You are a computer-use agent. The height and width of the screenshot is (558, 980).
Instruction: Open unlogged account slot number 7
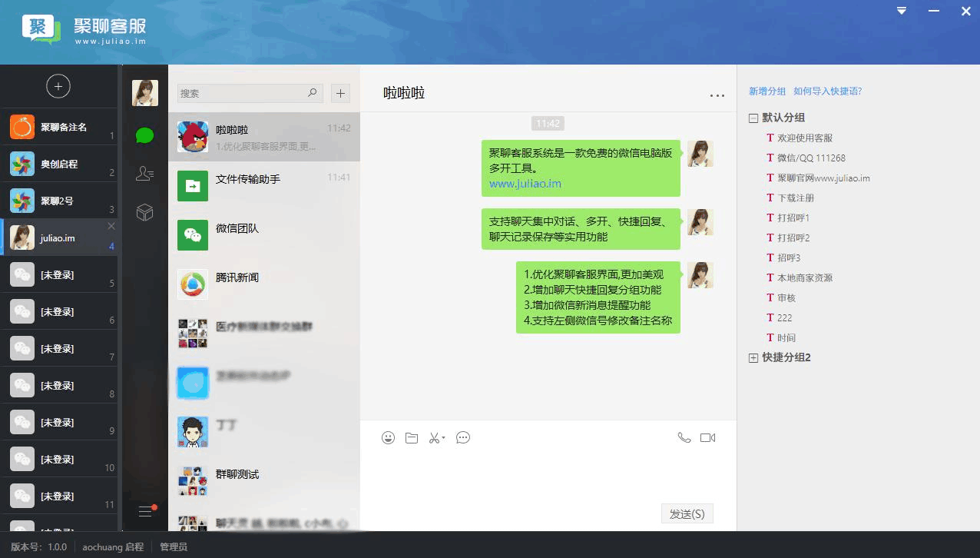coord(59,348)
